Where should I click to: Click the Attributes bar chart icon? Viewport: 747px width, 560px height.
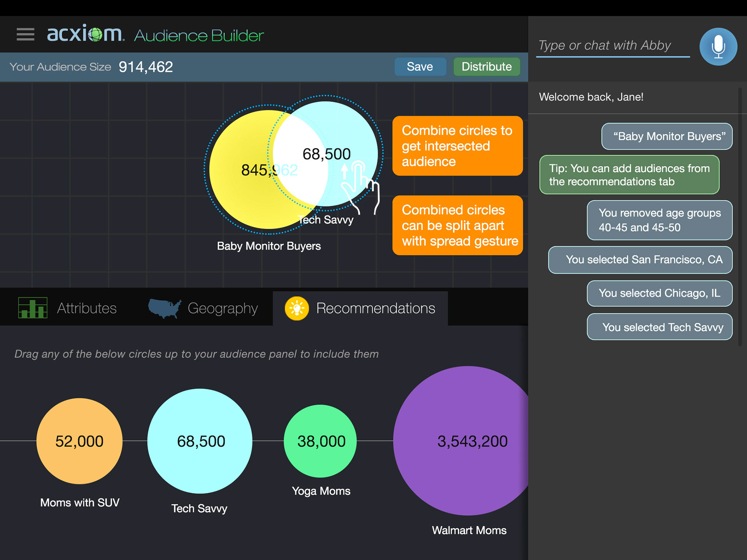pyautogui.click(x=33, y=308)
